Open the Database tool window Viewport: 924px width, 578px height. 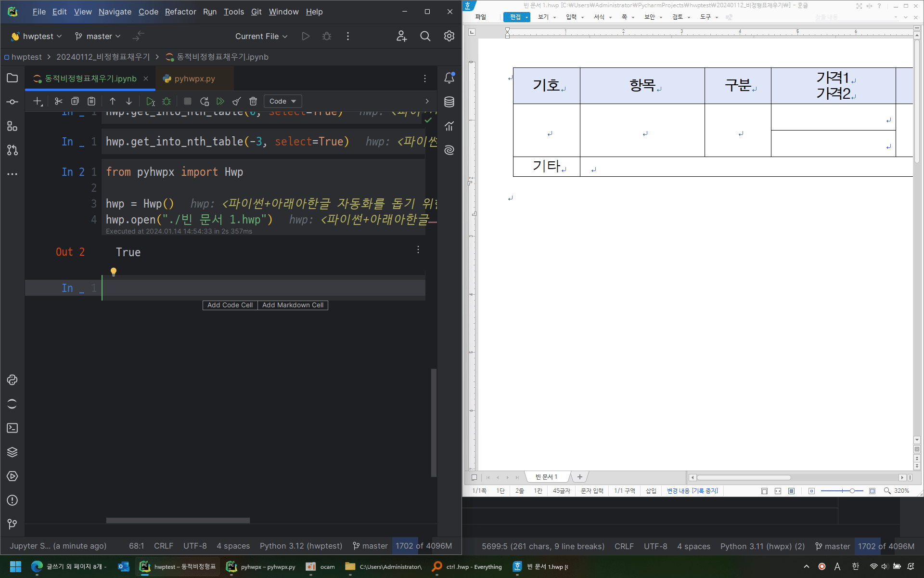[x=449, y=102]
